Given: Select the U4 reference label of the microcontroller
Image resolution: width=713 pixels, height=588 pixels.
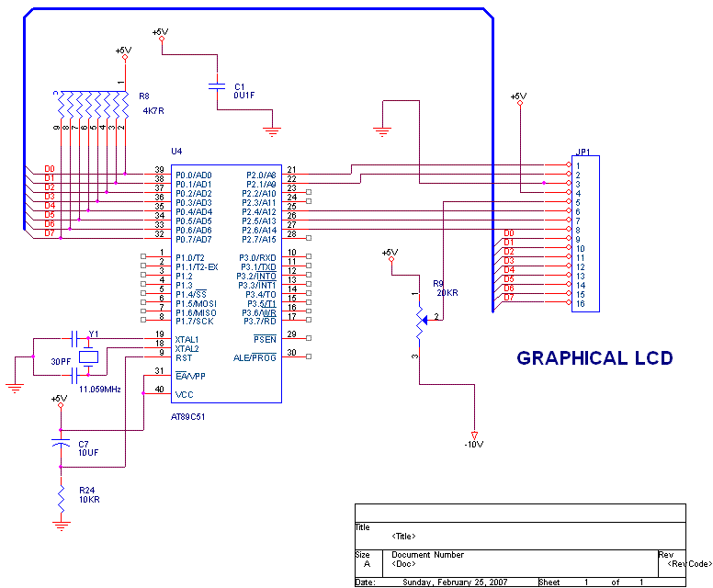Looking at the screenshot, I should [176, 151].
